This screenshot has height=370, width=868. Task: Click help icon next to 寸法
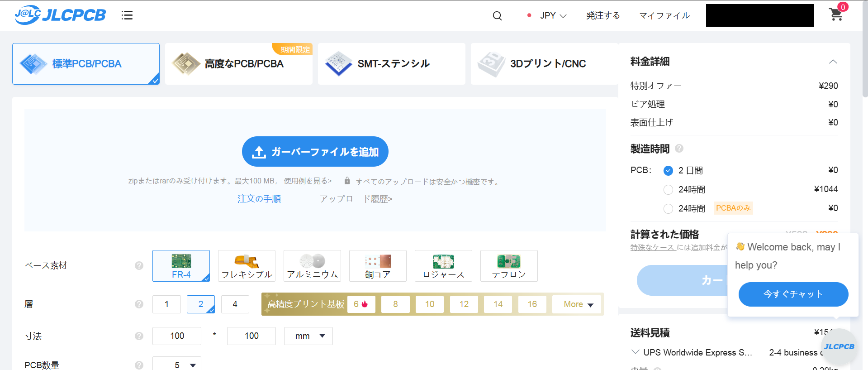pyautogui.click(x=139, y=336)
